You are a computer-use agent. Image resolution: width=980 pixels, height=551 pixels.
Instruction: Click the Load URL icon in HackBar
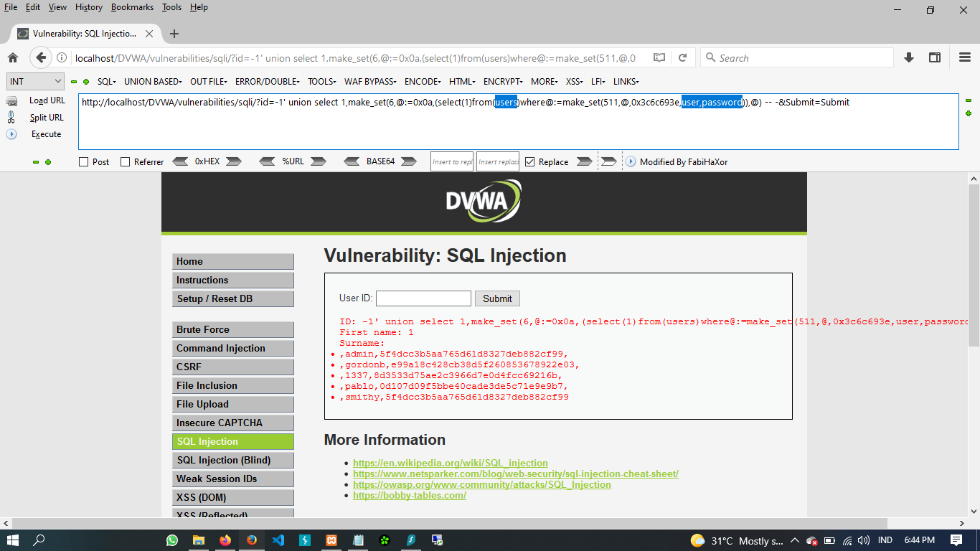(x=12, y=100)
